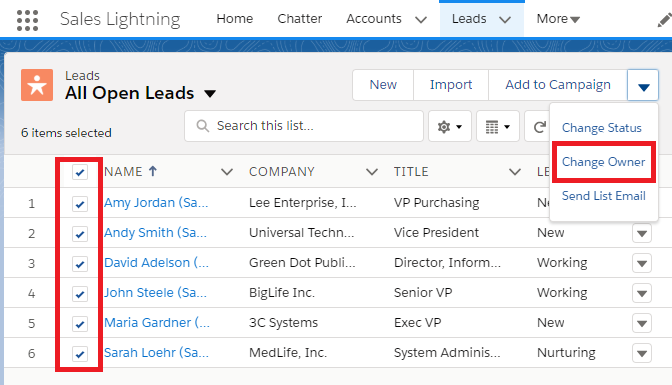This screenshot has width=672, height=385.
Task: Uncheck John Steele's row checkbox
Action: [80, 294]
